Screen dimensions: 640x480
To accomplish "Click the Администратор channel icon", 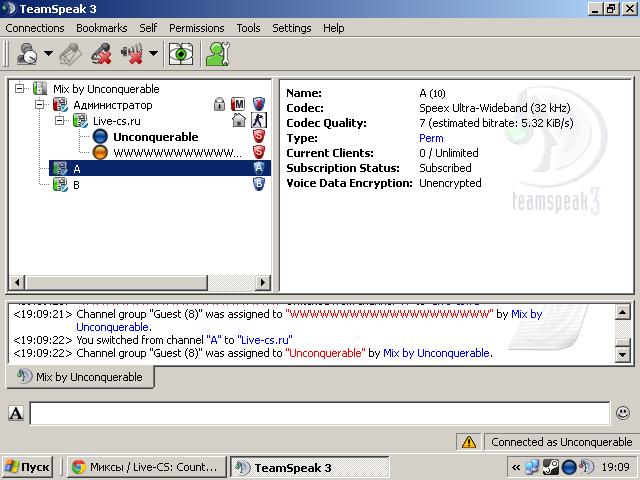I will pyautogui.click(x=60, y=105).
